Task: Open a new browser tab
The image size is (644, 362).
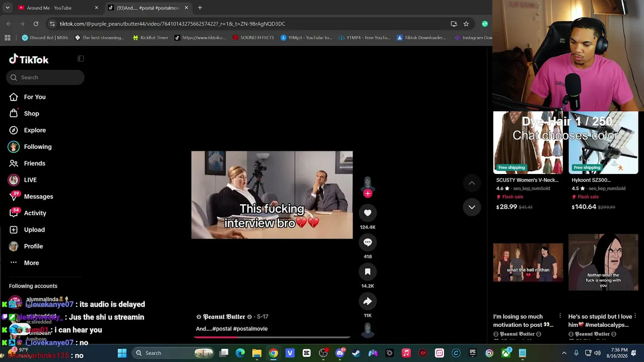Action: tap(200, 8)
